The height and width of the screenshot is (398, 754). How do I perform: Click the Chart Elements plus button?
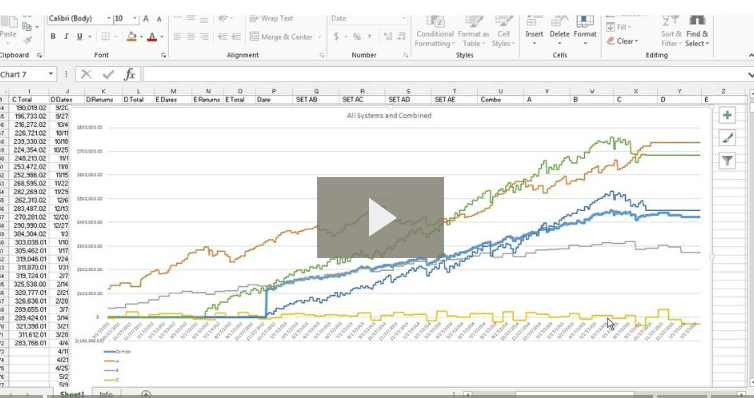[x=727, y=115]
